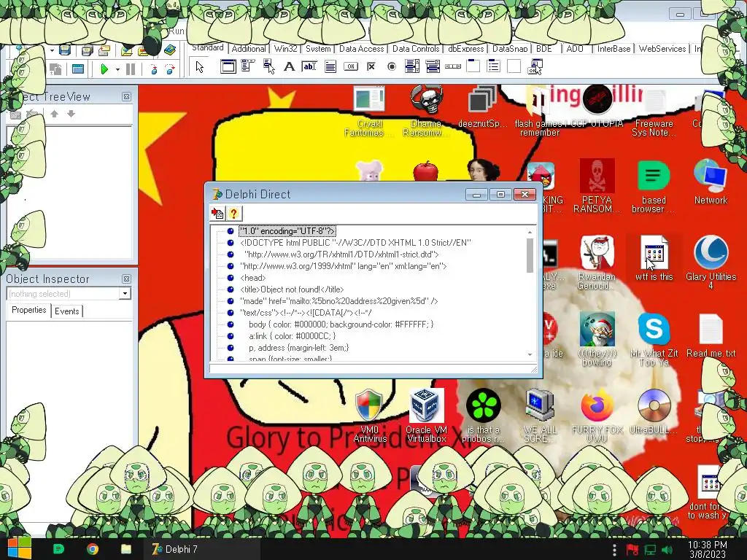This screenshot has width=747, height=560.
Task: Open the Run button dropdown arrow
Action: [x=117, y=69]
